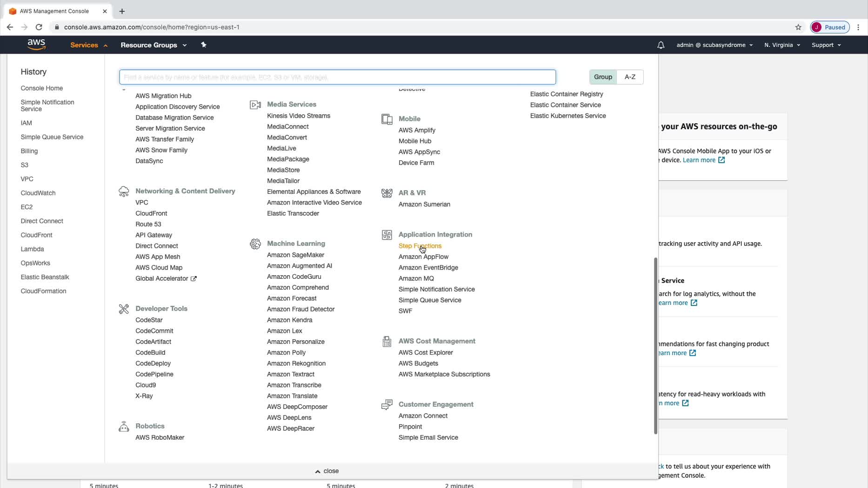Open AWS Budgets service
868x488 pixels.
click(418, 363)
